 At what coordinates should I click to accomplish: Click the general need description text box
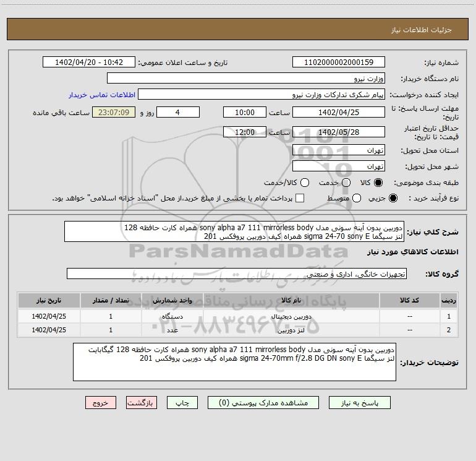tap(234, 232)
